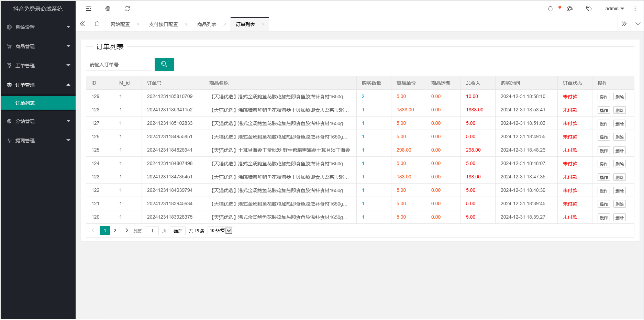Open the website globe icon
The width and height of the screenshot is (644, 320).
tap(108, 9)
